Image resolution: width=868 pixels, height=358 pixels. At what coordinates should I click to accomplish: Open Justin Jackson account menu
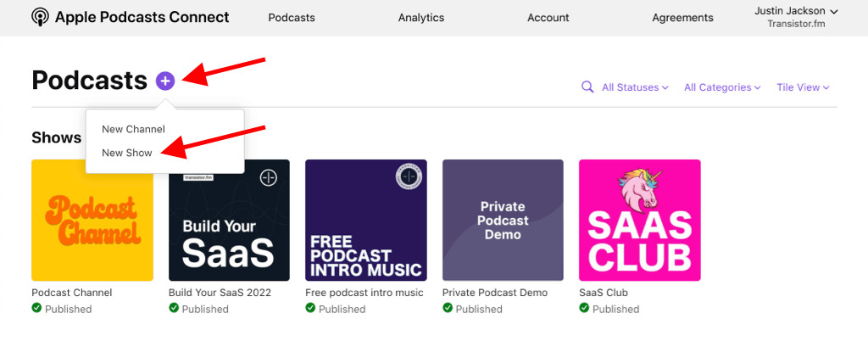pos(796,11)
